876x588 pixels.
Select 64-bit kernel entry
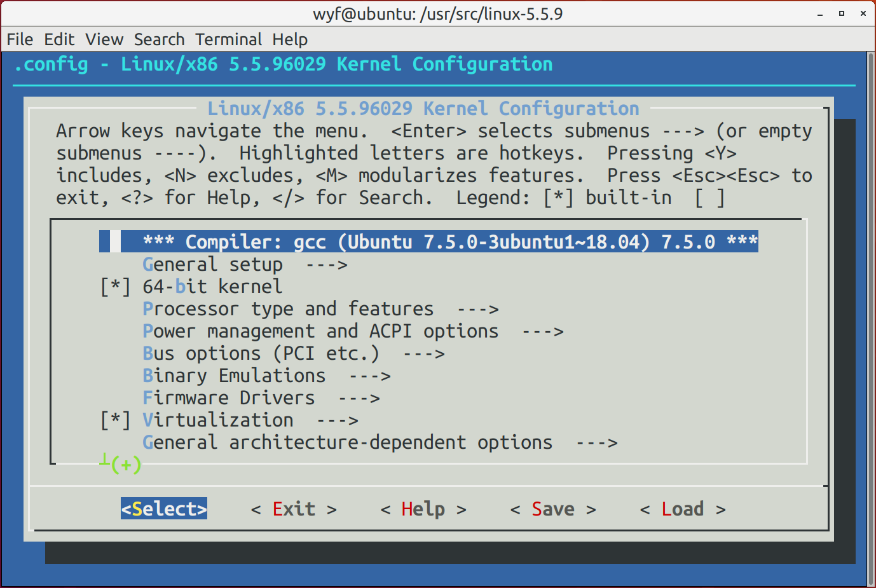click(x=212, y=287)
